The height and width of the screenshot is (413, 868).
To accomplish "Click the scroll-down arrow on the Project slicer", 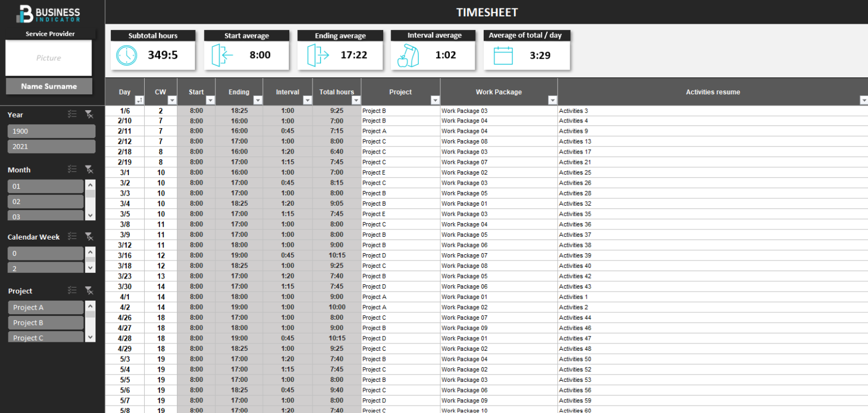I will pyautogui.click(x=90, y=337).
